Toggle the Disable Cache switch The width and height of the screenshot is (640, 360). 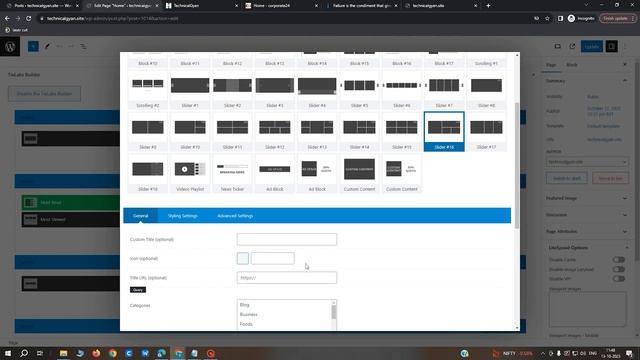pyautogui.click(x=619, y=260)
